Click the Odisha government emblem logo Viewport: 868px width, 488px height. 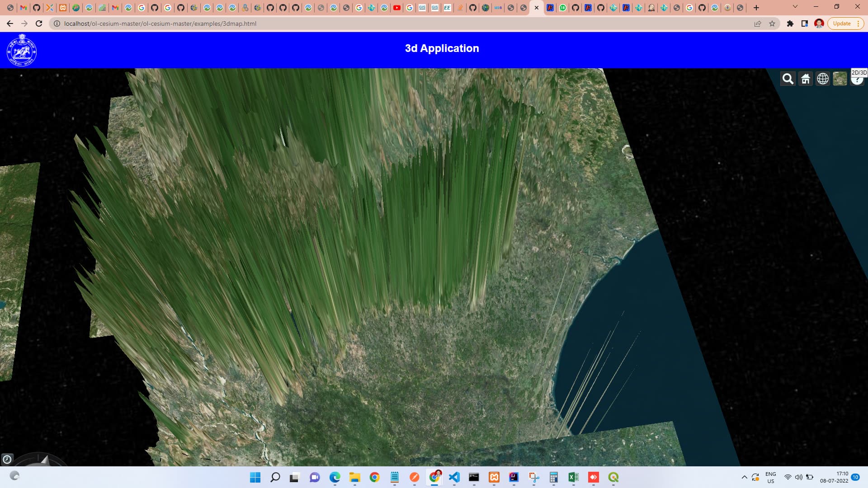click(x=22, y=50)
